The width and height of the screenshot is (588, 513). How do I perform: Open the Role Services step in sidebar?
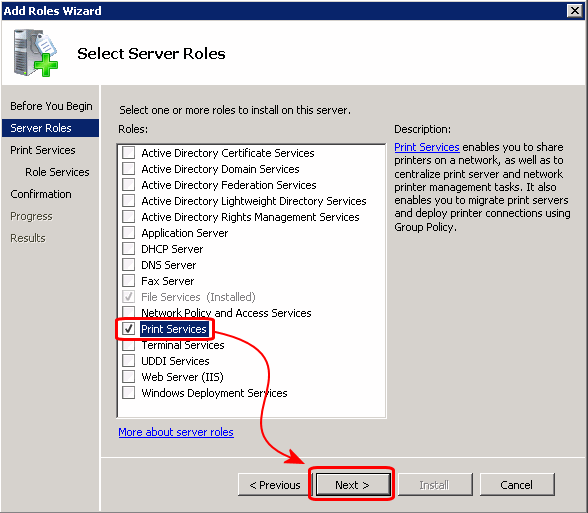tap(57, 172)
